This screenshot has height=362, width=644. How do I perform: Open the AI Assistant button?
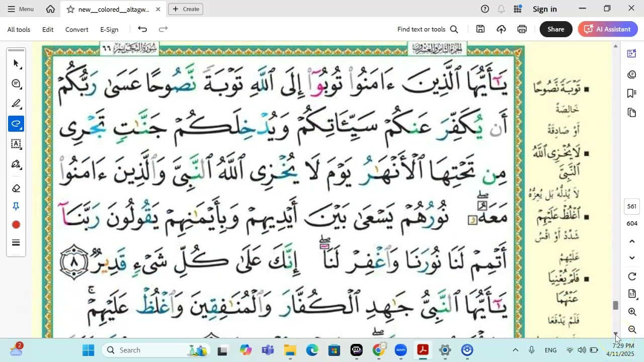click(x=608, y=29)
